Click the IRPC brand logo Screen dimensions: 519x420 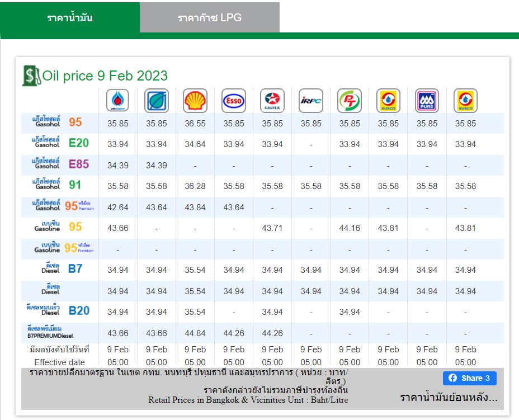tap(311, 100)
